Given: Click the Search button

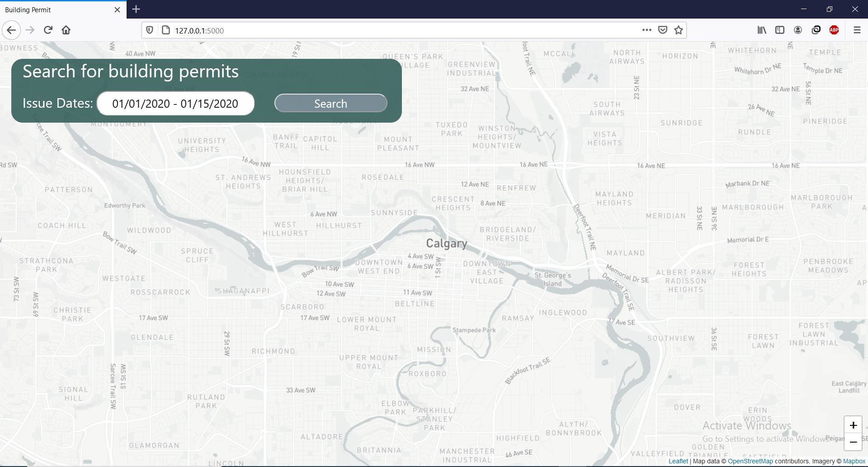Looking at the screenshot, I should pyautogui.click(x=330, y=103).
